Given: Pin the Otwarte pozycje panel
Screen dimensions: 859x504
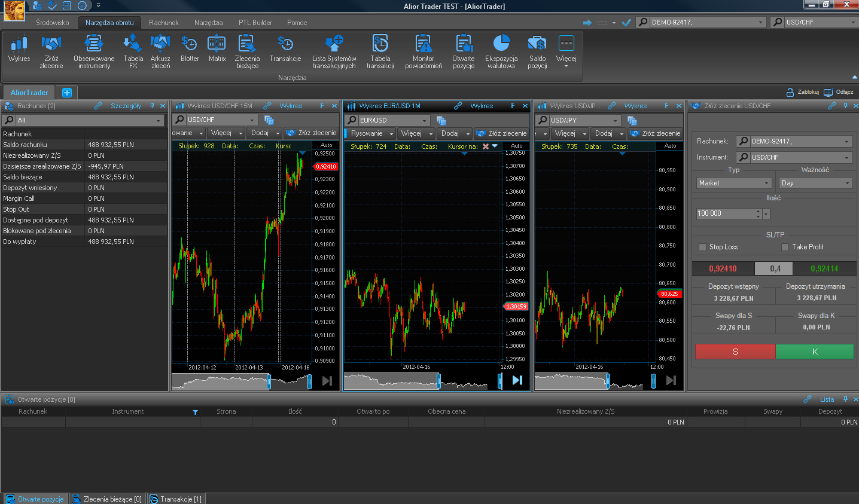Looking at the screenshot, I should pos(845,399).
